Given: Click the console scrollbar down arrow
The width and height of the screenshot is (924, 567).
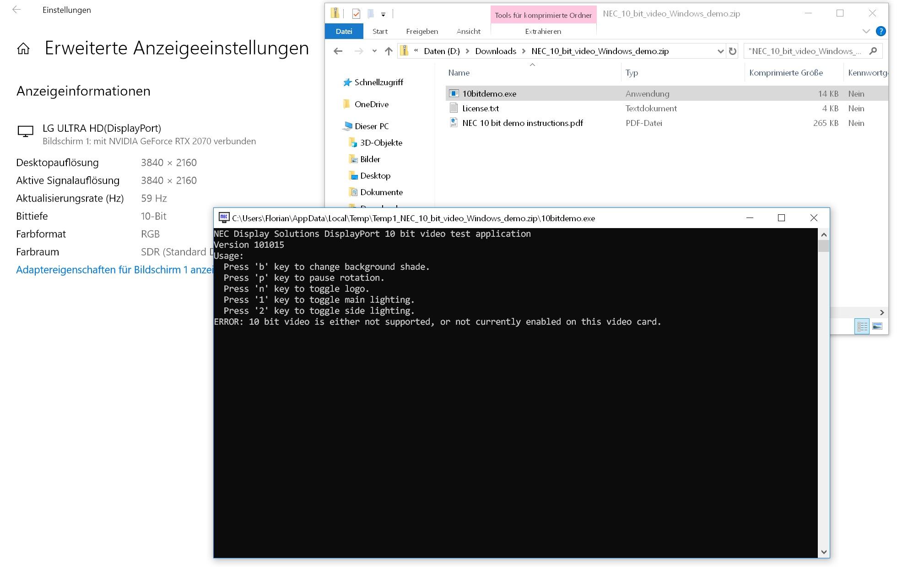Looking at the screenshot, I should 824,552.
